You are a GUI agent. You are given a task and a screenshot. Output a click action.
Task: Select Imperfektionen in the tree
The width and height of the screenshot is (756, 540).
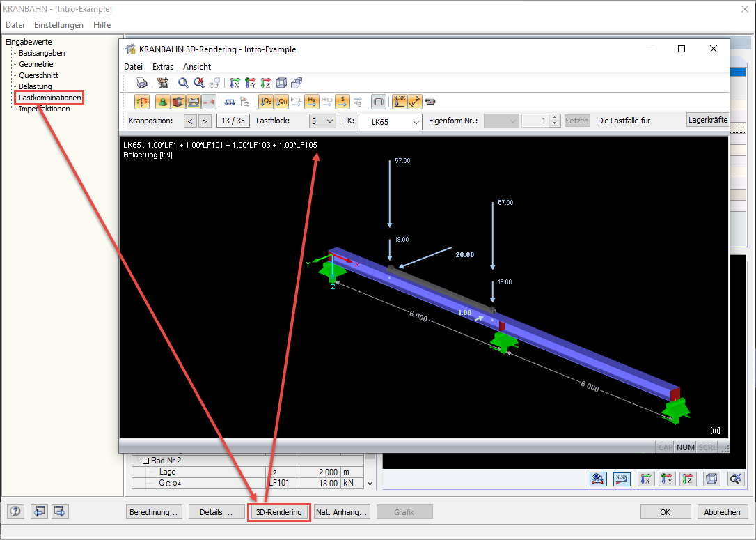(45, 109)
